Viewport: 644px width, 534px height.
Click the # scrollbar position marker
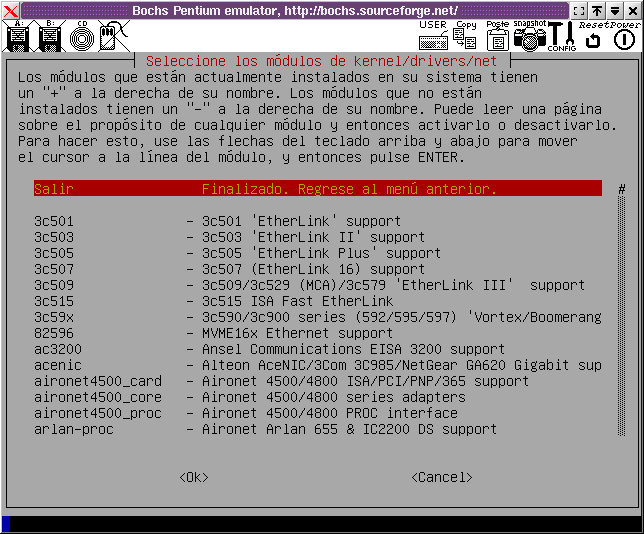622,189
